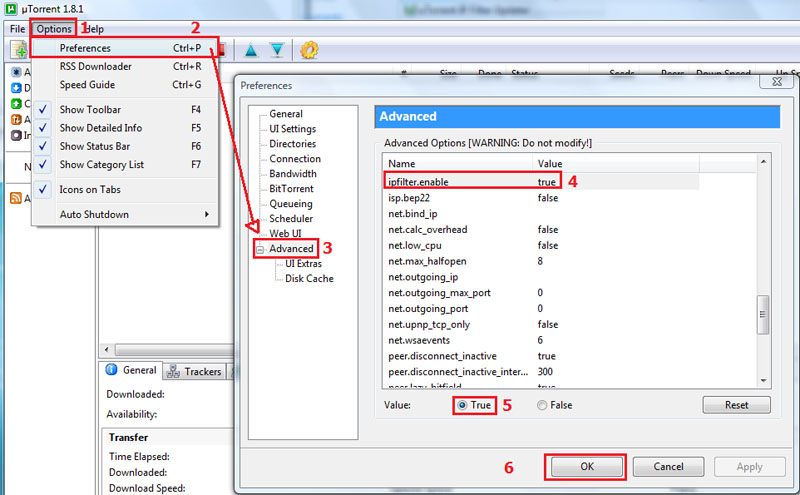Select the Downloading category icon in the sidebar
Screen dimensions: 800x495
pyautogui.click(x=16, y=88)
